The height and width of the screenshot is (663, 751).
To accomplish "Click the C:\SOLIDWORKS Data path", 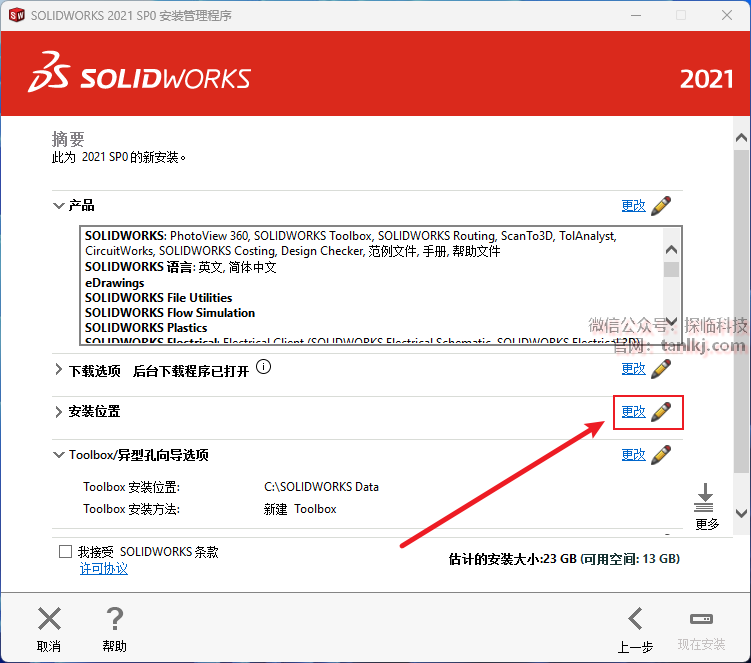I will pos(321,487).
